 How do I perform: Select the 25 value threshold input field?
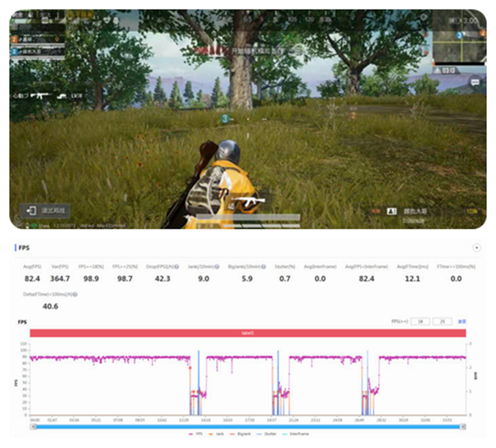(x=443, y=321)
